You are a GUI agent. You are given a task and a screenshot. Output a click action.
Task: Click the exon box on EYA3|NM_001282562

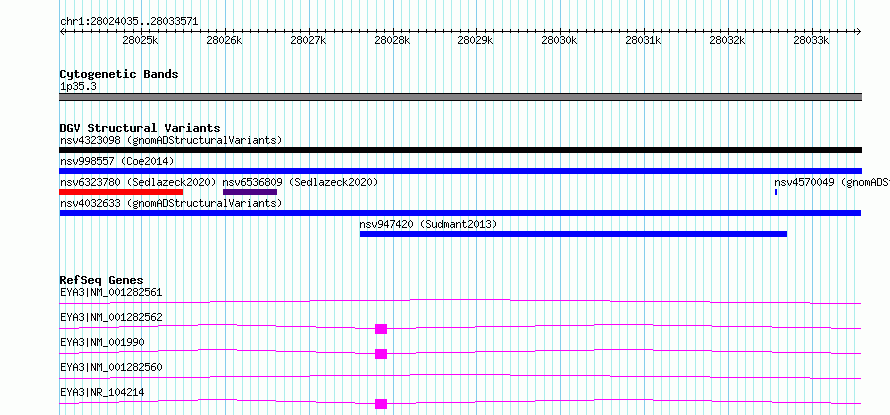[x=381, y=329]
